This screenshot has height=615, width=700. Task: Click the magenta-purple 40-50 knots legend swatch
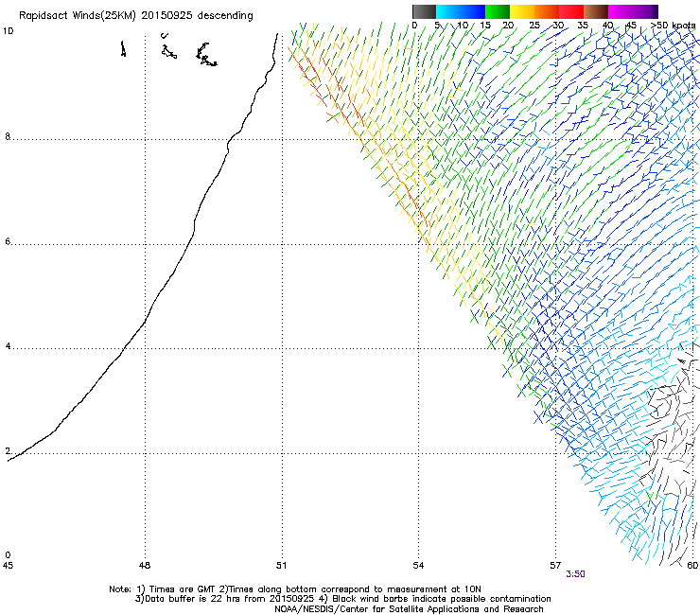pyautogui.click(x=633, y=11)
